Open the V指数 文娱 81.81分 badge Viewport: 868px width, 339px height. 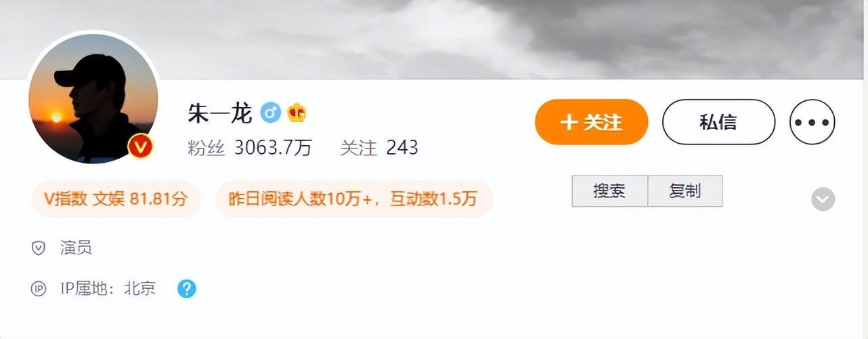(x=116, y=199)
